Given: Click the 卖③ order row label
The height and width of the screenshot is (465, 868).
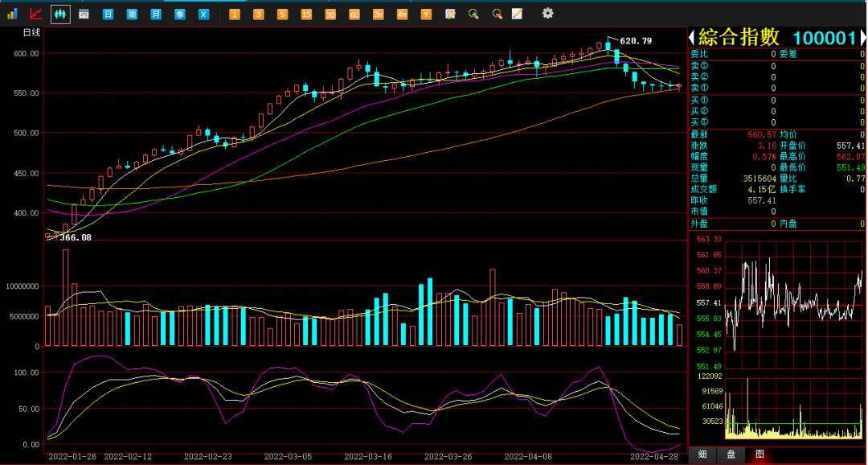Looking at the screenshot, I should click(698, 66).
